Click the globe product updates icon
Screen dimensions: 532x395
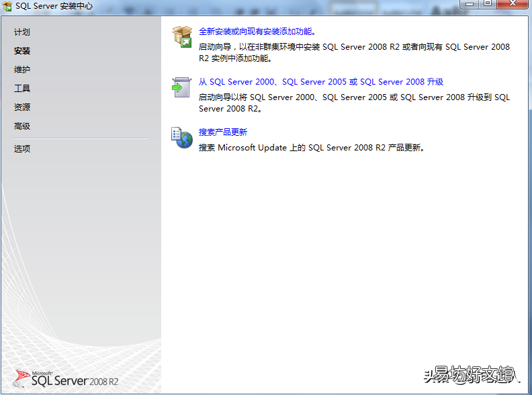point(182,138)
